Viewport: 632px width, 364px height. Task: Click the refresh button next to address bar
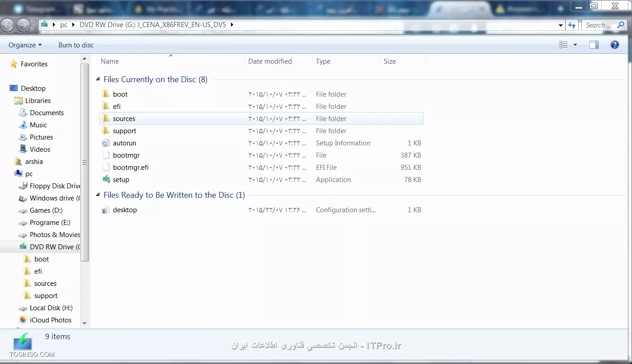pos(572,25)
